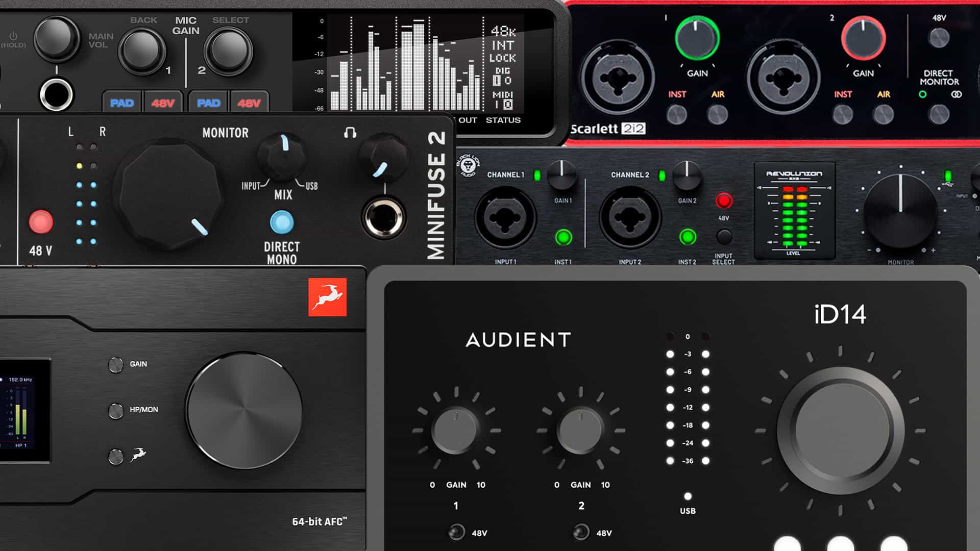
Task: Adjust the Revolution GAIN 1 knob
Action: 562,175
